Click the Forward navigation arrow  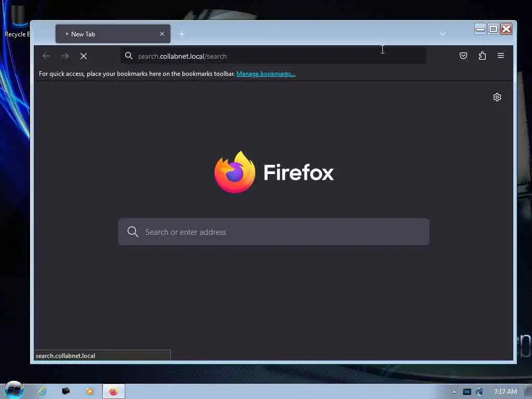pyautogui.click(x=65, y=56)
